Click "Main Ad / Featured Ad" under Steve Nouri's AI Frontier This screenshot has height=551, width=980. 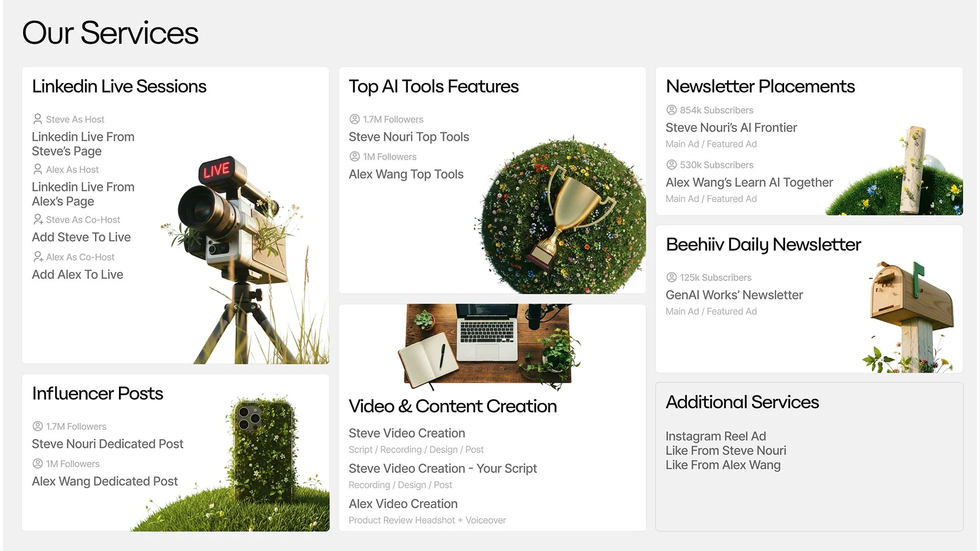(x=711, y=144)
